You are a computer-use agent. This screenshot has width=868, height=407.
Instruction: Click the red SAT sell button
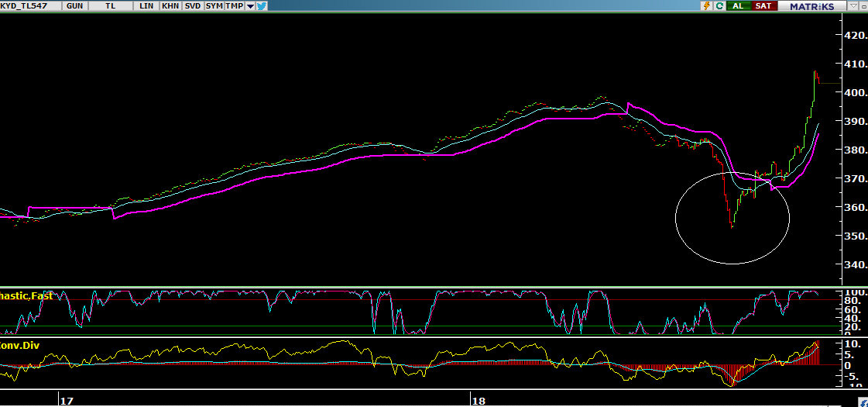tap(763, 5)
